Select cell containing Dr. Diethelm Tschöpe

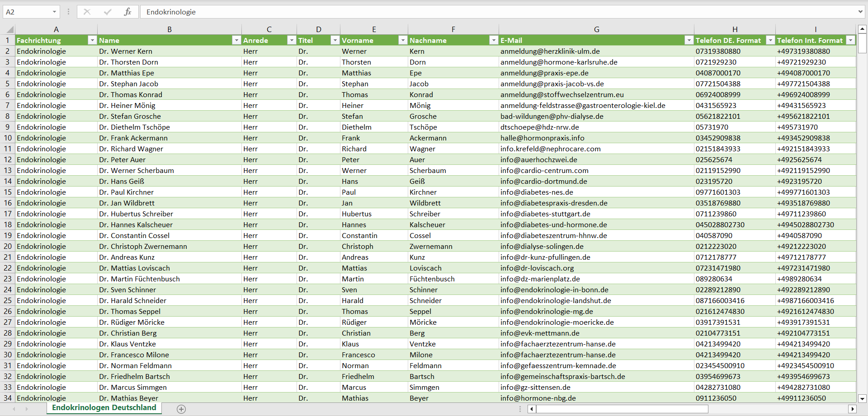(x=170, y=127)
